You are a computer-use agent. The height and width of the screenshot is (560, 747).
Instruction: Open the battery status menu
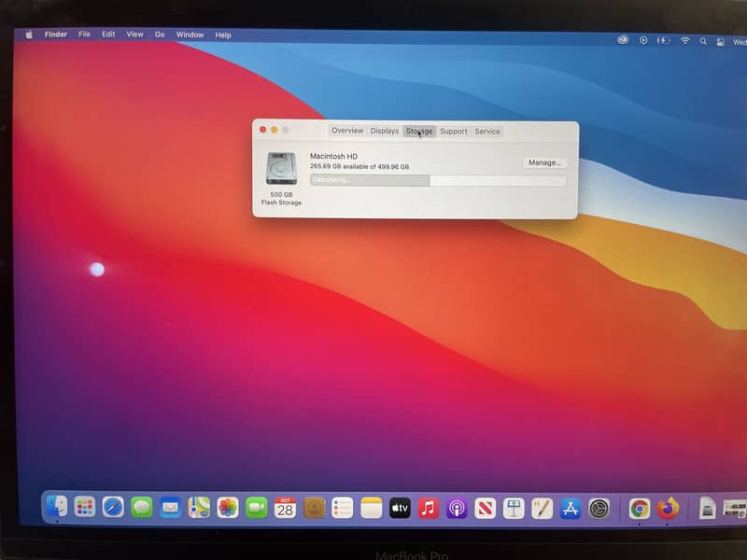663,40
